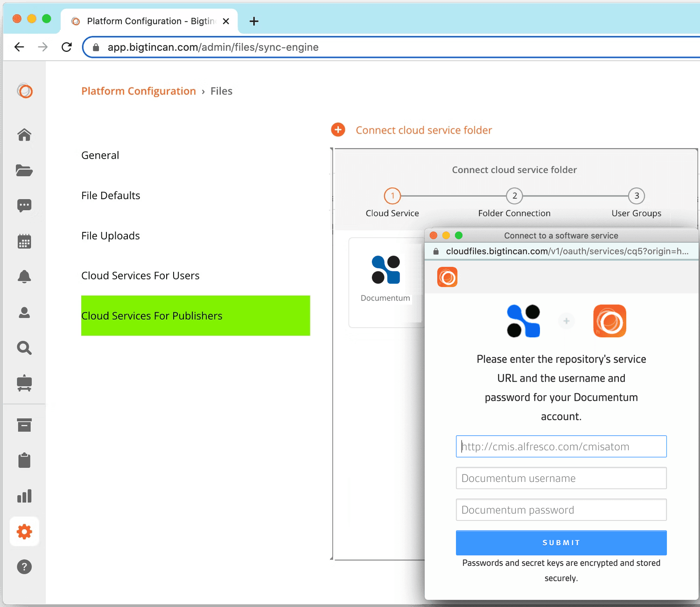Click the Cloud Service step label
The image size is (700, 607).
[392, 213]
